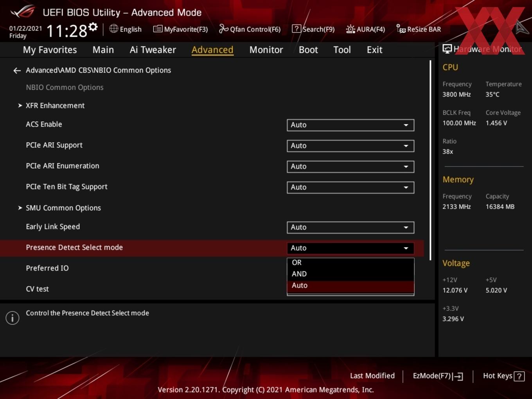Click the Search question mark icon
Screen dimensions: 532x399
(296, 29)
